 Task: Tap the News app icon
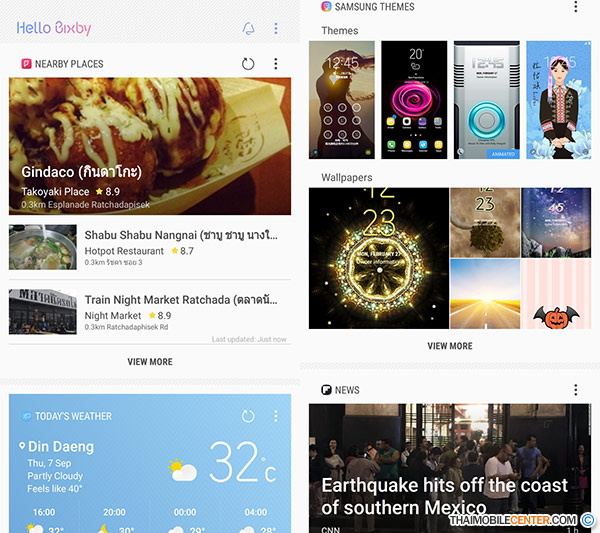326,390
